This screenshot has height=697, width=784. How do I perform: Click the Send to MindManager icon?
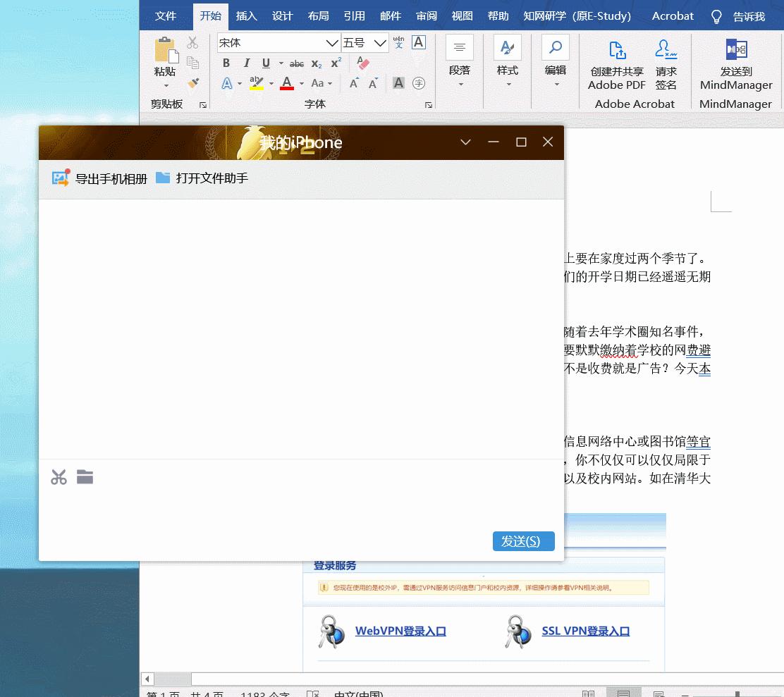point(736,49)
